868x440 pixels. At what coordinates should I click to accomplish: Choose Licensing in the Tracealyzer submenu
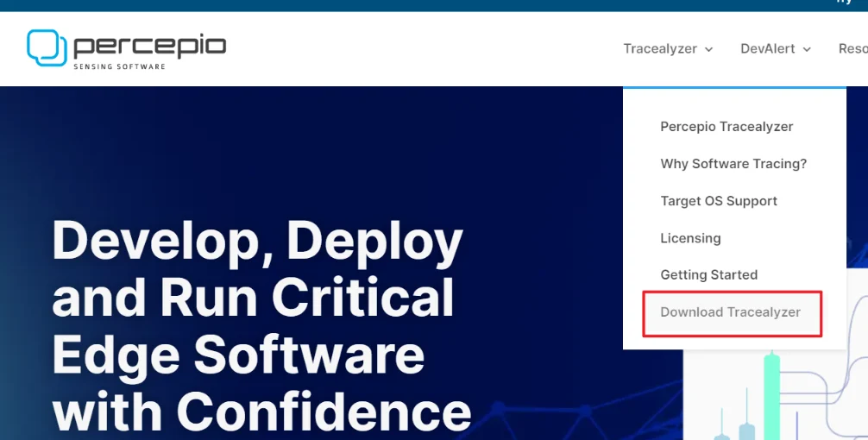click(x=690, y=238)
